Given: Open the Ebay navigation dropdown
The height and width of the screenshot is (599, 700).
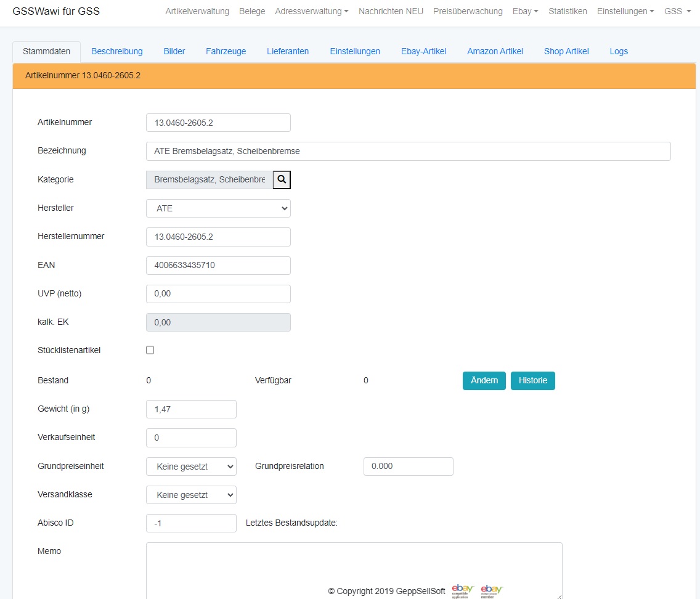Looking at the screenshot, I should 525,11.
